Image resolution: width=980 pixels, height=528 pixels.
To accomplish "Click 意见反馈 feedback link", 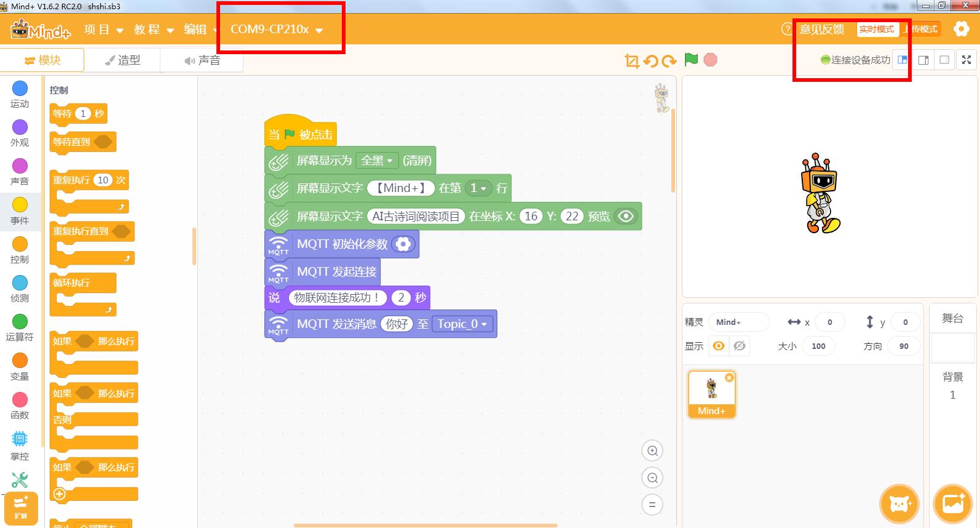I will coord(822,29).
